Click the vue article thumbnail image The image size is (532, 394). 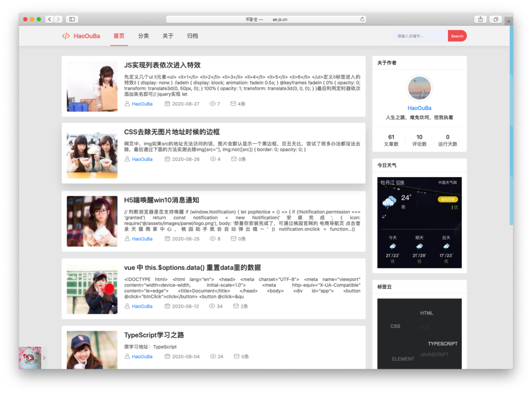click(91, 288)
